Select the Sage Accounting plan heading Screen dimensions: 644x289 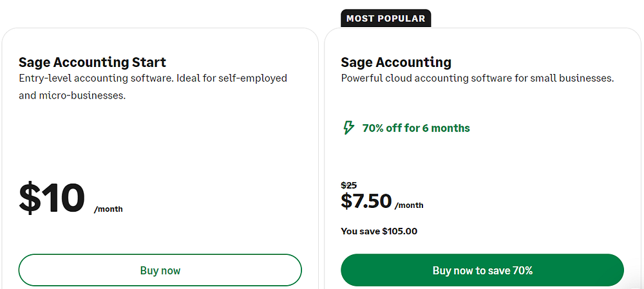(395, 62)
